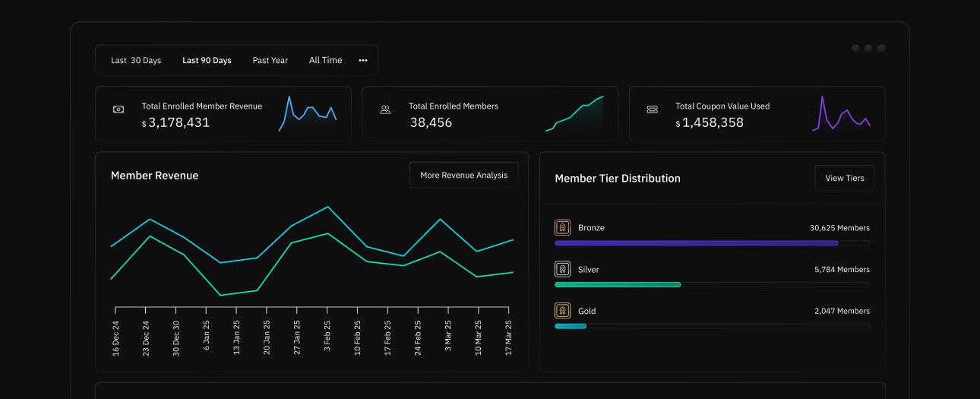Click the Bronze tier badge icon
Screen dimensions: 980x399
tap(562, 227)
